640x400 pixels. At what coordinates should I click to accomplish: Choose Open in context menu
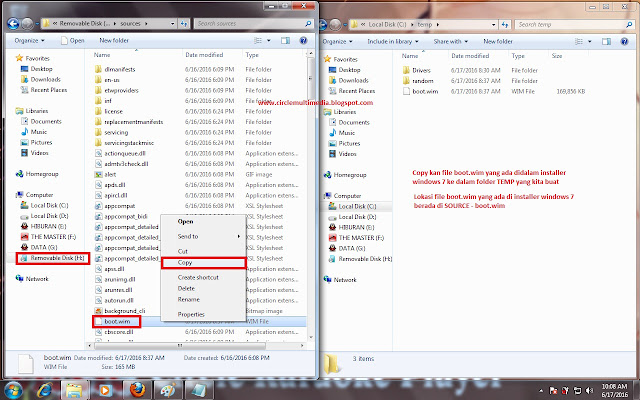pos(185,222)
